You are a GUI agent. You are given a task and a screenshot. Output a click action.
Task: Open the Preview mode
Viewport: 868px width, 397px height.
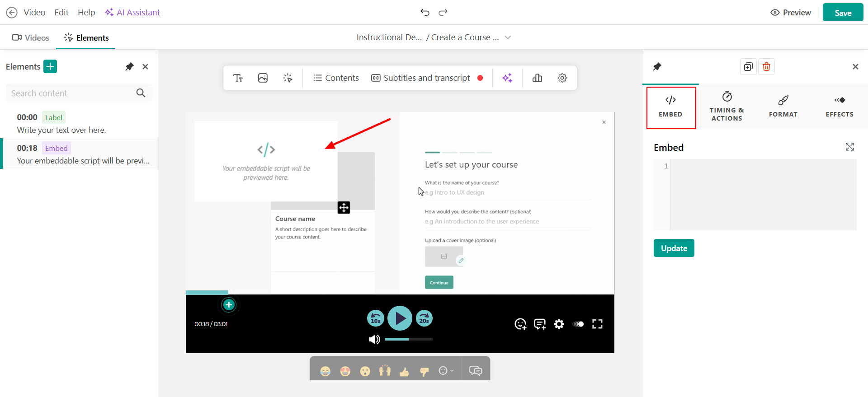791,13
